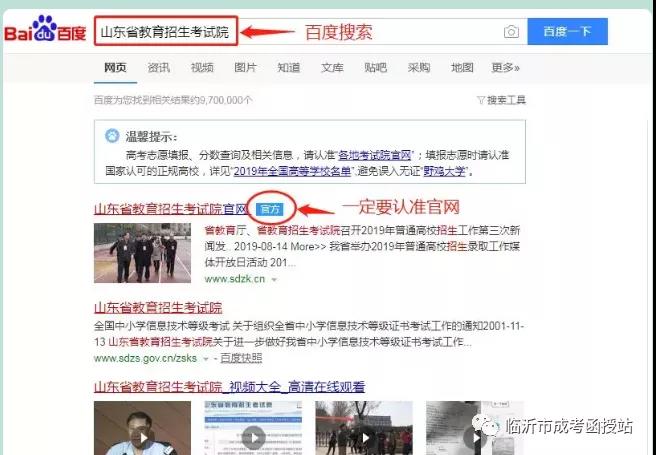Open the 地图 tab
656x455 pixels.
pyautogui.click(x=462, y=67)
